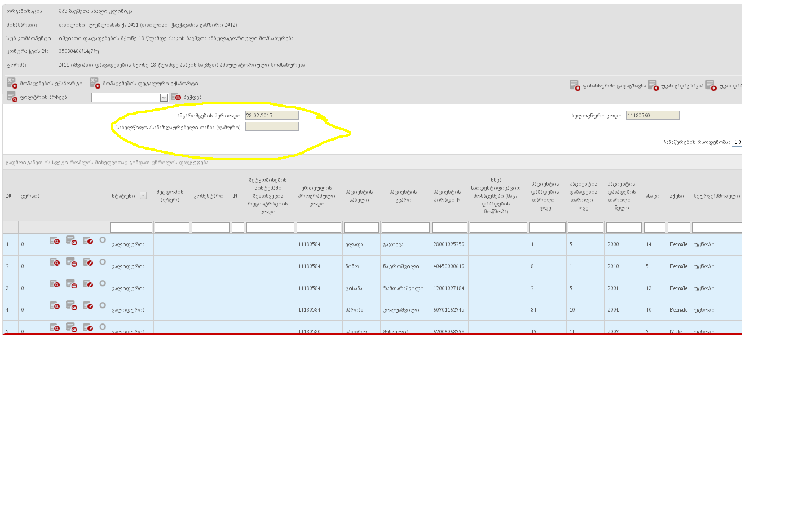Viewport: 812px width, 508px height.
Task: Click the print (ბეჭდვა) icon
Action: pos(176,97)
